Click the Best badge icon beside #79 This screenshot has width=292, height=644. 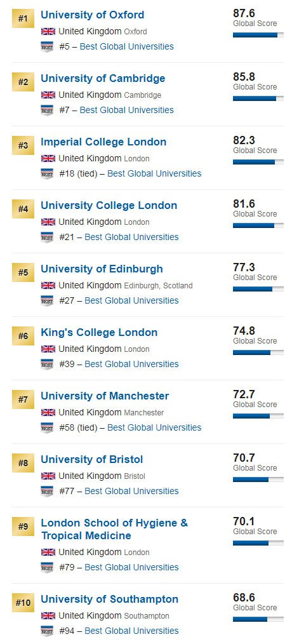47,568
